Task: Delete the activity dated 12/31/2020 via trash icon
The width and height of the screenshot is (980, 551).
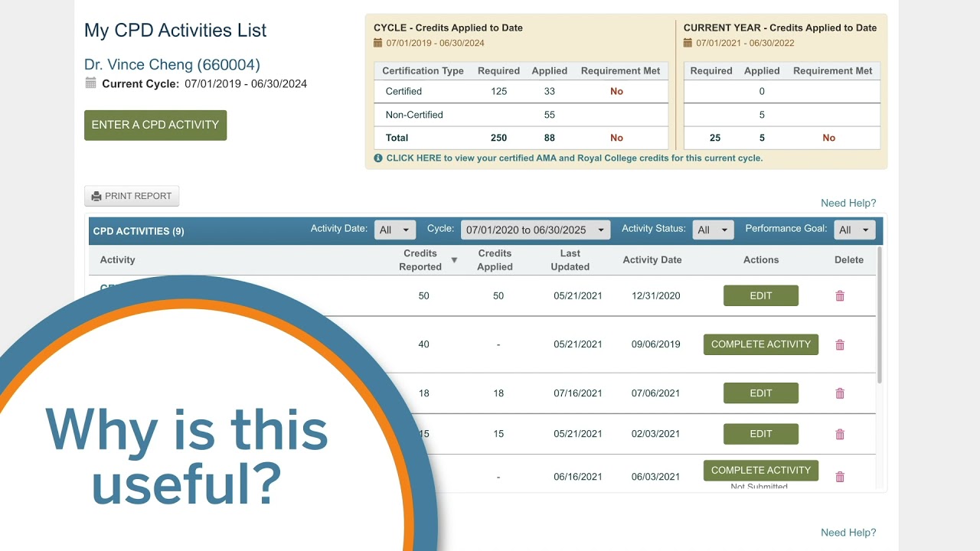Action: click(x=840, y=296)
